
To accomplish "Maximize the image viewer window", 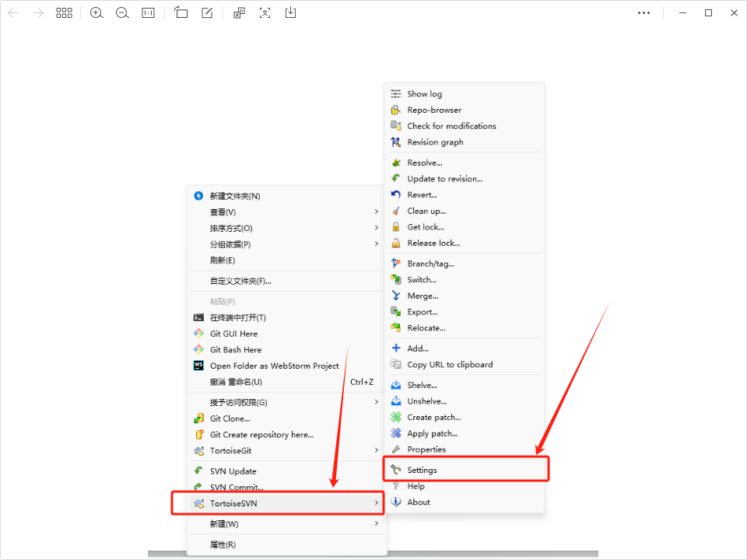I will click(x=708, y=13).
